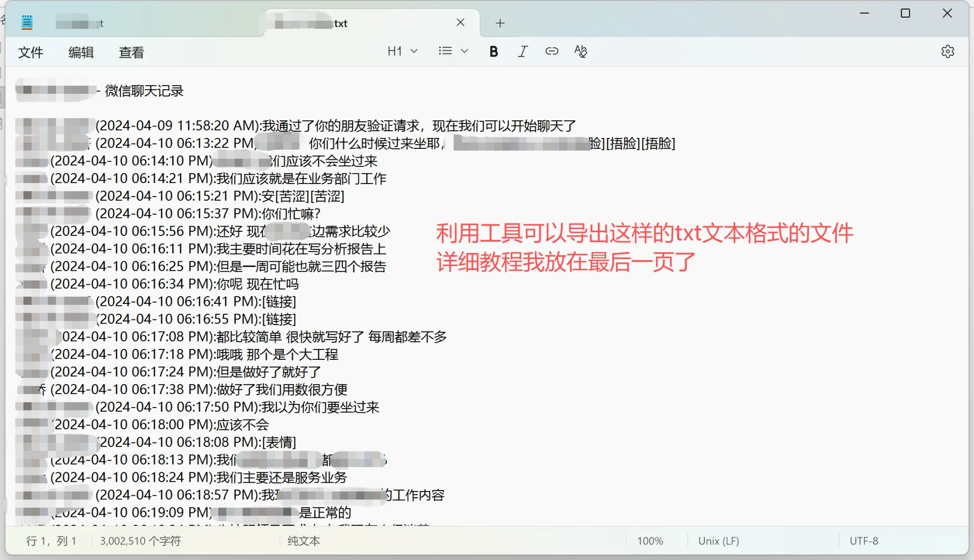Click the Unix (LF) line ending indicator
This screenshot has height=560, width=974.
[x=718, y=541]
